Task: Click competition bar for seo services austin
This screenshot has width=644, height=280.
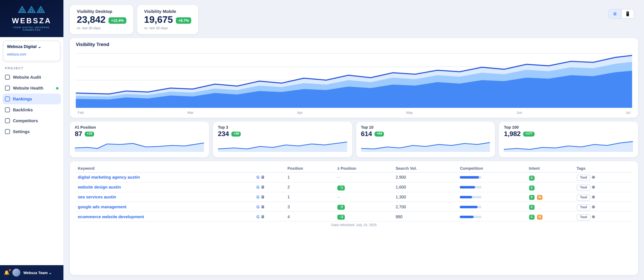Action: pos(470,197)
